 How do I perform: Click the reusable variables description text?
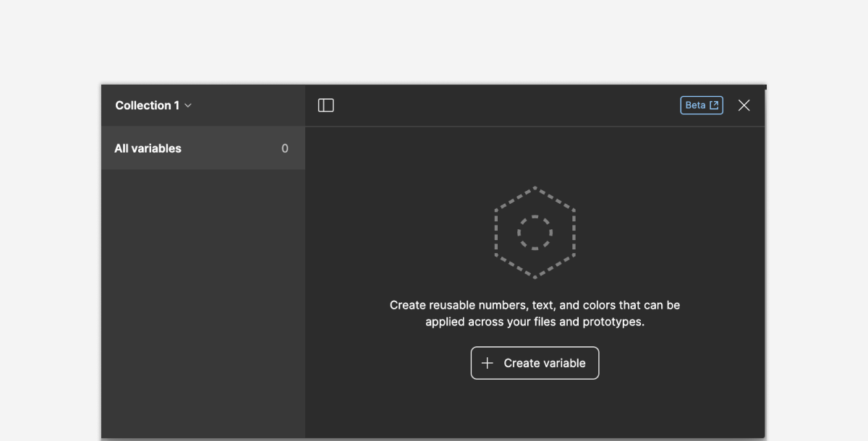pos(535,313)
